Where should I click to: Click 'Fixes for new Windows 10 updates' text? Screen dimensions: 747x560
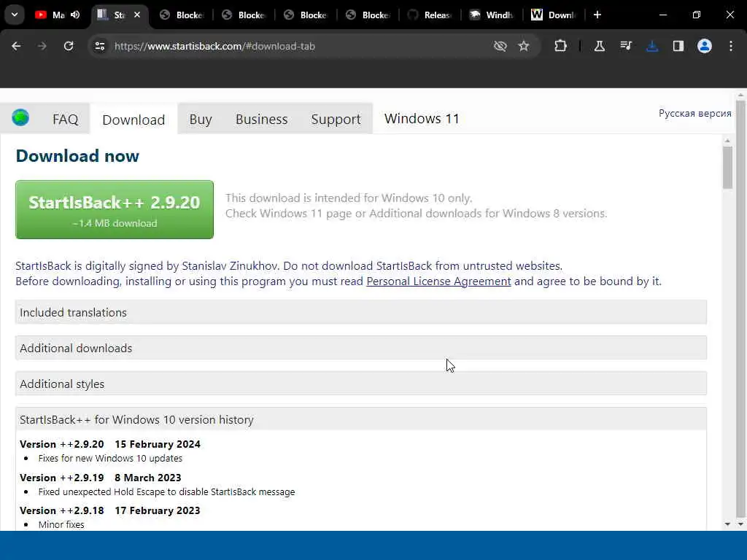(111, 458)
